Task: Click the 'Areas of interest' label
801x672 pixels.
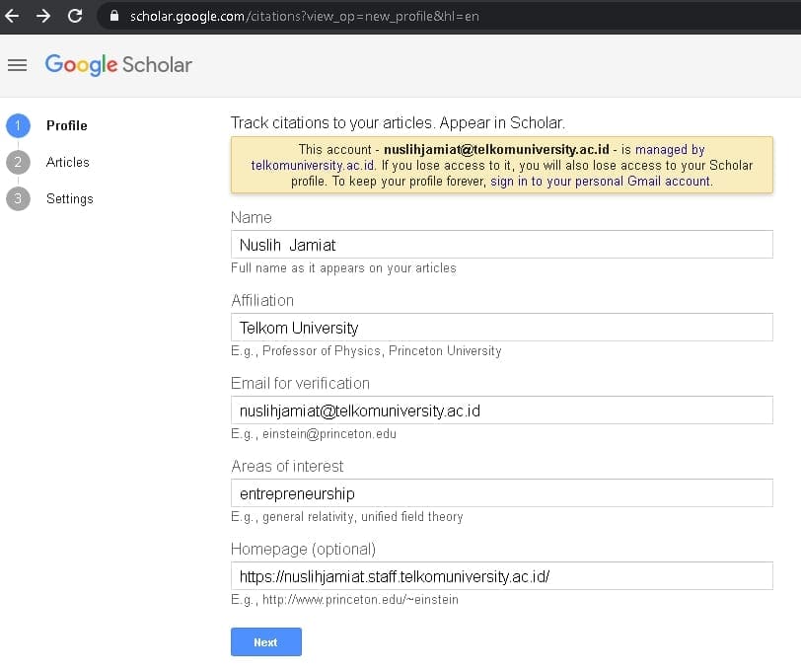Action: (287, 466)
